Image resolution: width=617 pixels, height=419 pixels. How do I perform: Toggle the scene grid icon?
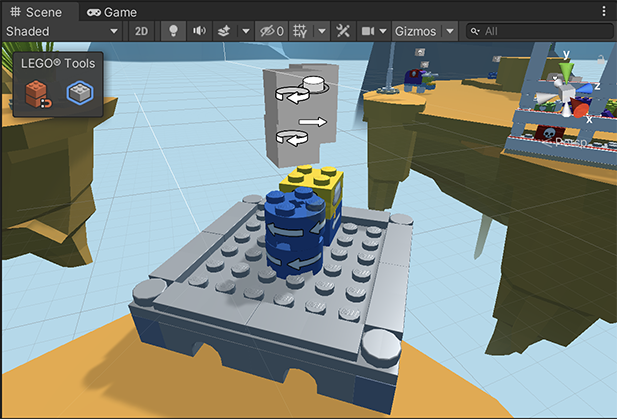(x=303, y=31)
